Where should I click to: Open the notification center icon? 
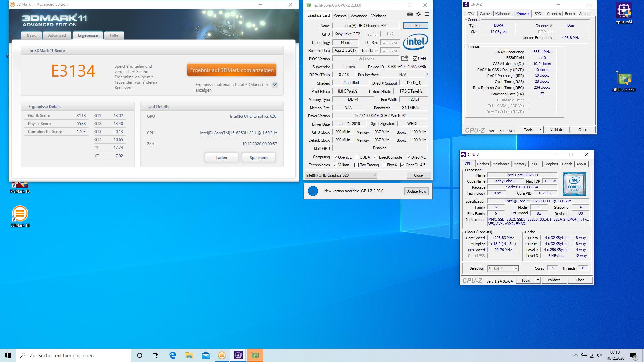pyautogui.click(x=634, y=356)
